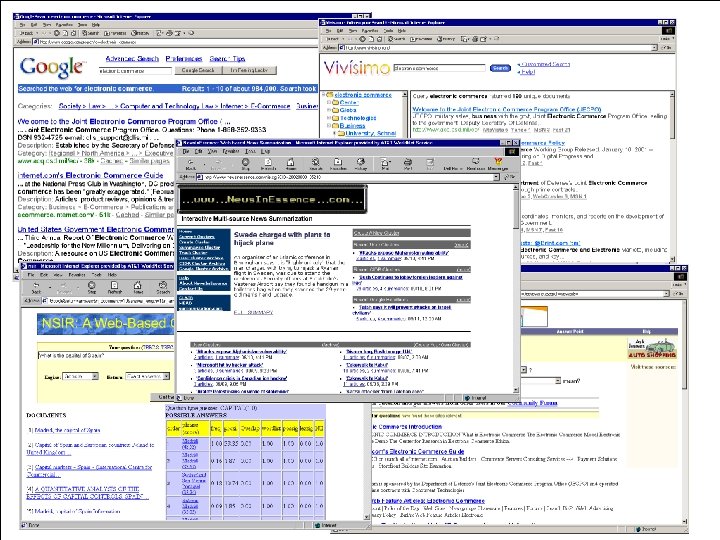Click Search icon in NSIR window toolbar
Viewport: 720px width, 540px height.
pos(163,287)
